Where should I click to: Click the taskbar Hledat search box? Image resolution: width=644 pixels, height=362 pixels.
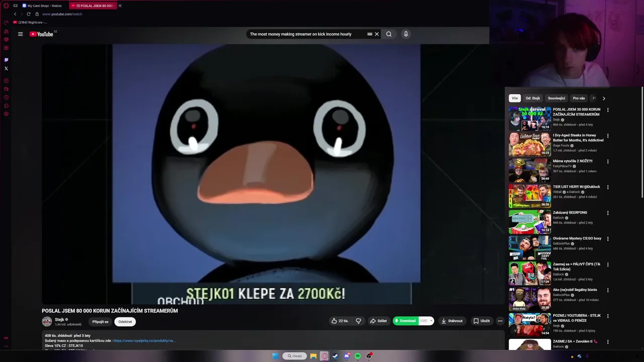coord(295,356)
